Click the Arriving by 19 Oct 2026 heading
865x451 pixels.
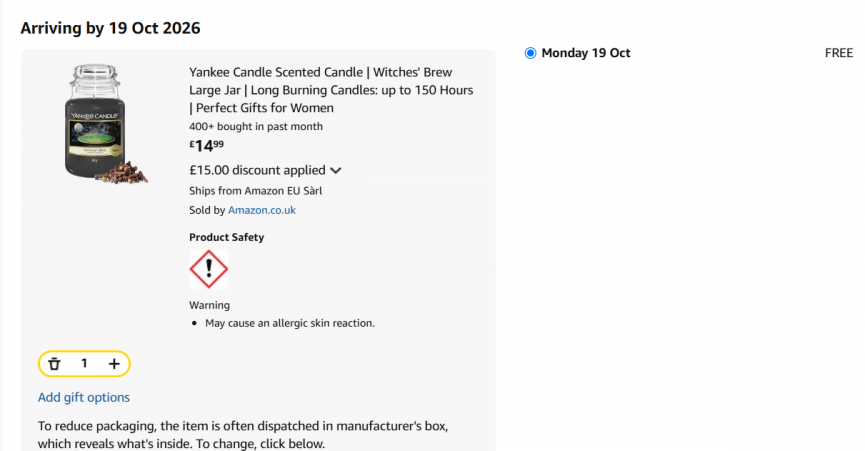point(110,28)
